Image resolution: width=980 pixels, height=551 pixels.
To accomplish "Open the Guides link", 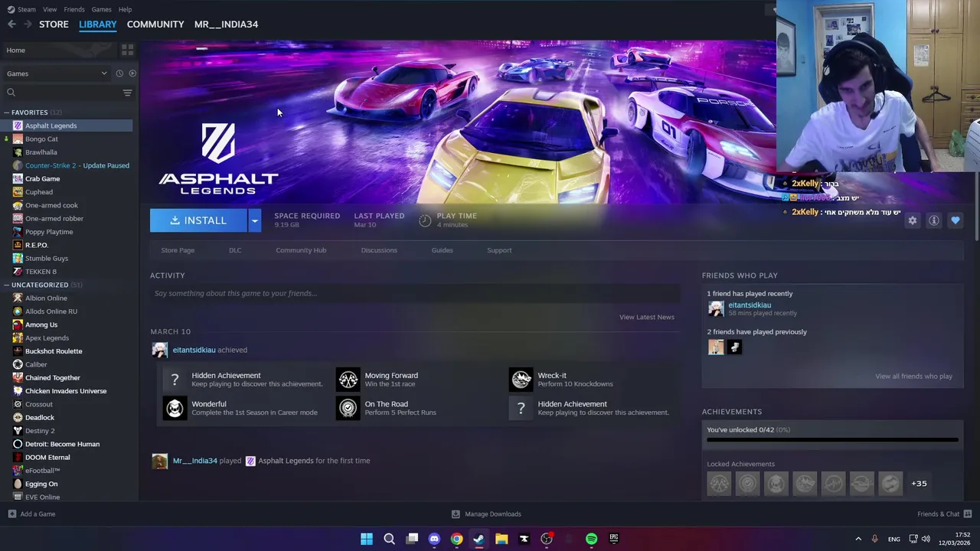I will click(x=442, y=250).
